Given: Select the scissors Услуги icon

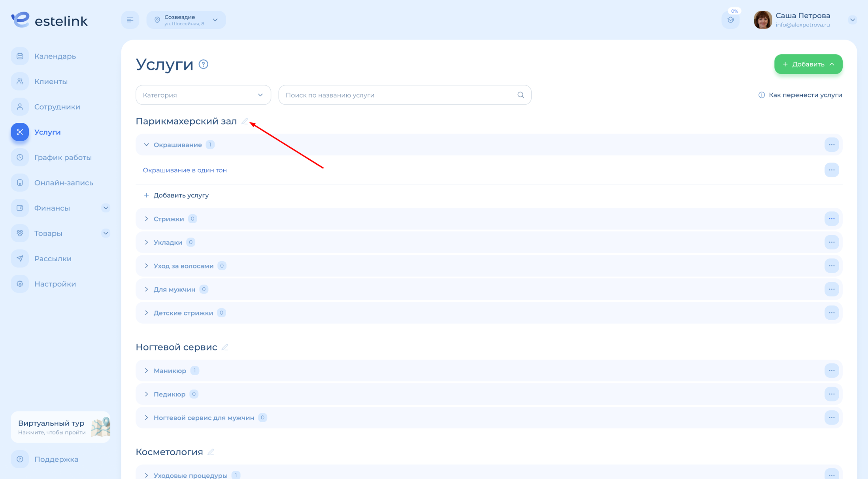Looking at the screenshot, I should [x=20, y=132].
